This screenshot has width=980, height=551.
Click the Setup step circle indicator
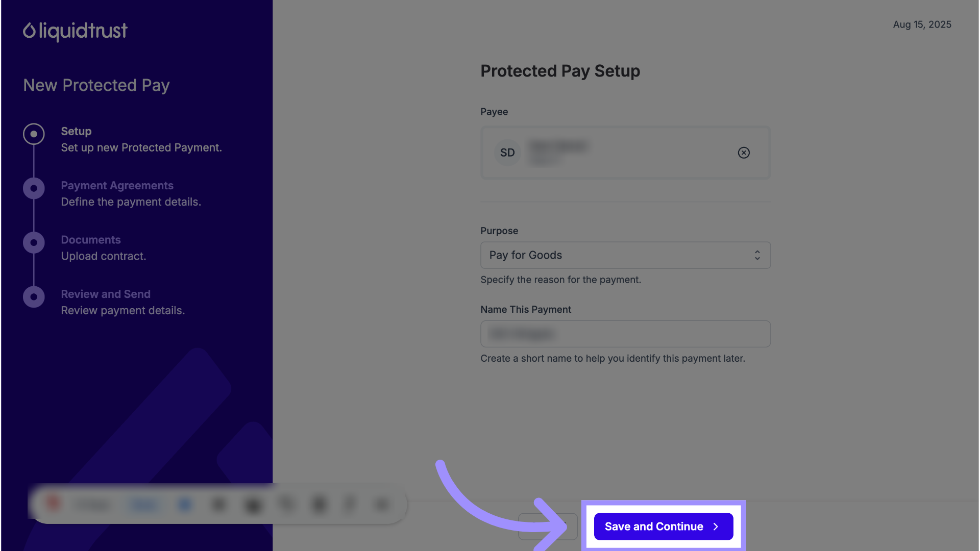pos(34,134)
